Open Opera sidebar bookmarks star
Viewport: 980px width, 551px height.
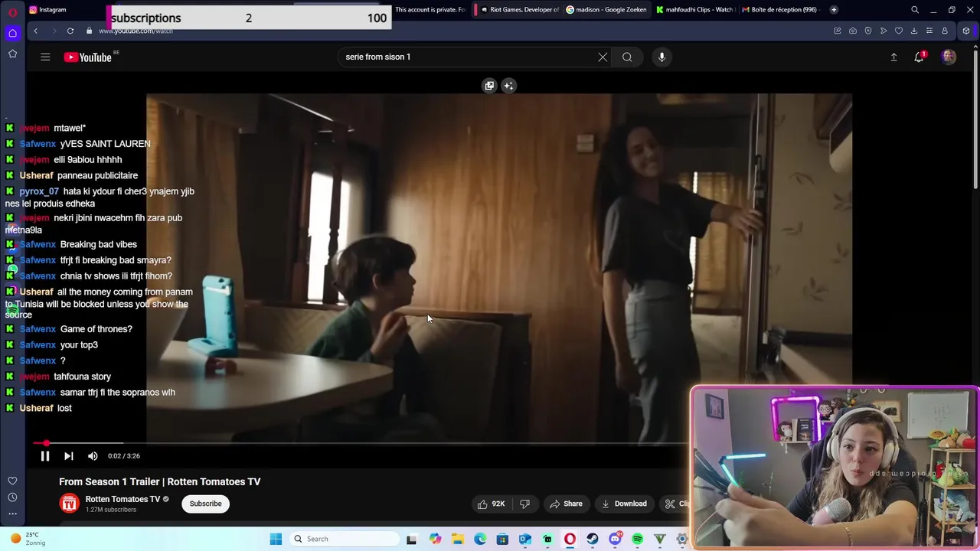12,54
